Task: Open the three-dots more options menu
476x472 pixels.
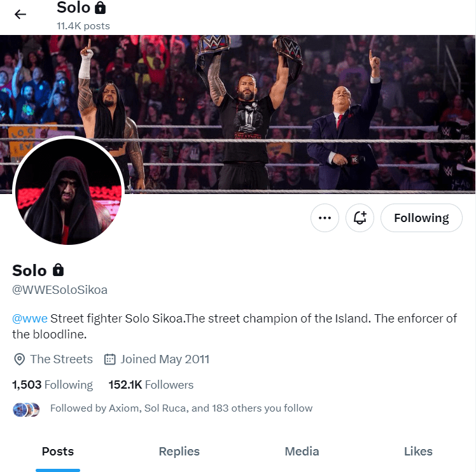Action: [x=325, y=218]
